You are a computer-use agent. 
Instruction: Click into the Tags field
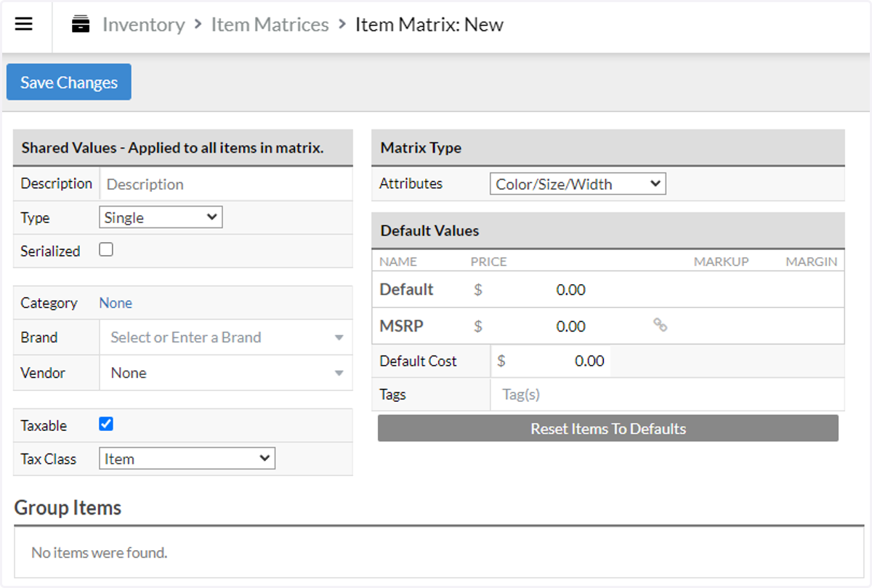[668, 395]
